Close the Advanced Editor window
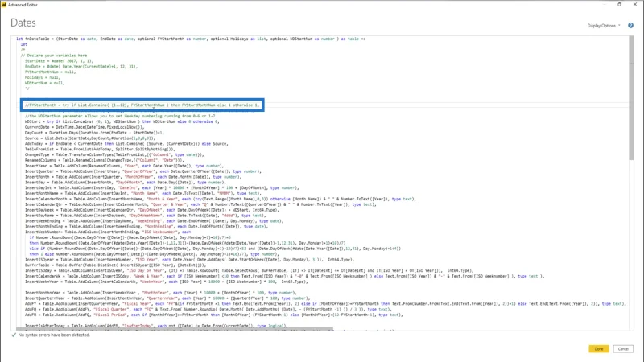The image size is (644, 362). click(x=635, y=5)
